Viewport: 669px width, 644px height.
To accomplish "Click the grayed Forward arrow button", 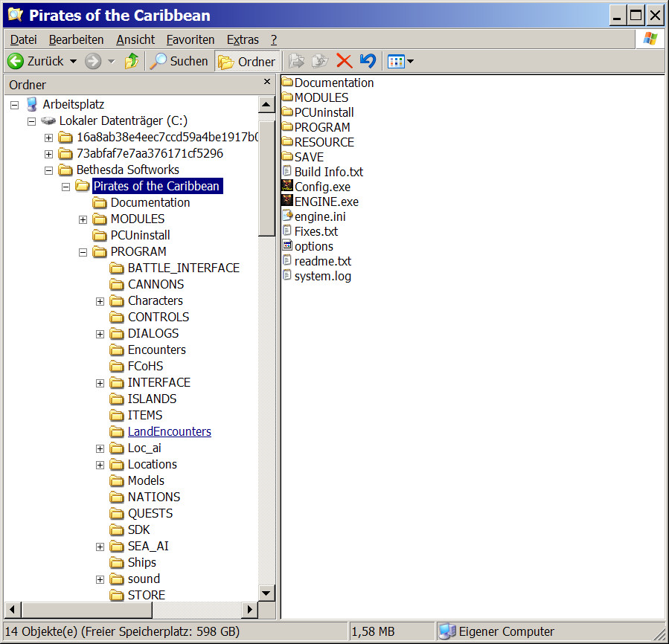I will click(x=92, y=62).
